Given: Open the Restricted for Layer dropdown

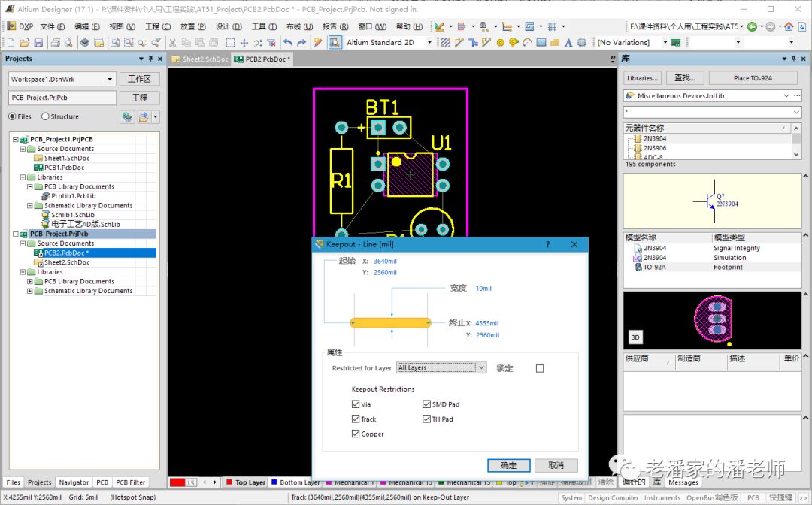Looking at the screenshot, I should [481, 368].
